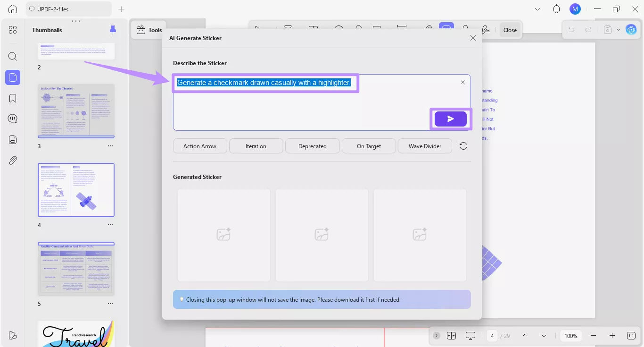Open the more options menu for page 3
Image resolution: width=644 pixels, height=347 pixels.
click(110, 146)
